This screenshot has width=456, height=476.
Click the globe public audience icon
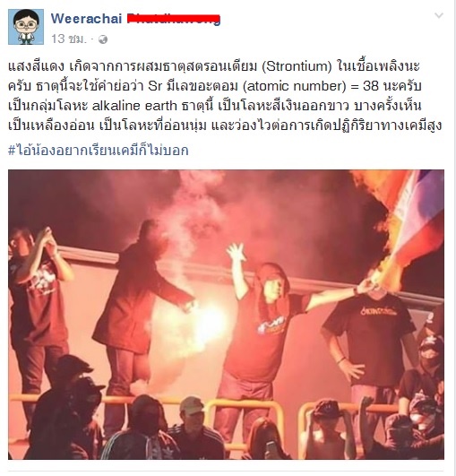(x=103, y=39)
